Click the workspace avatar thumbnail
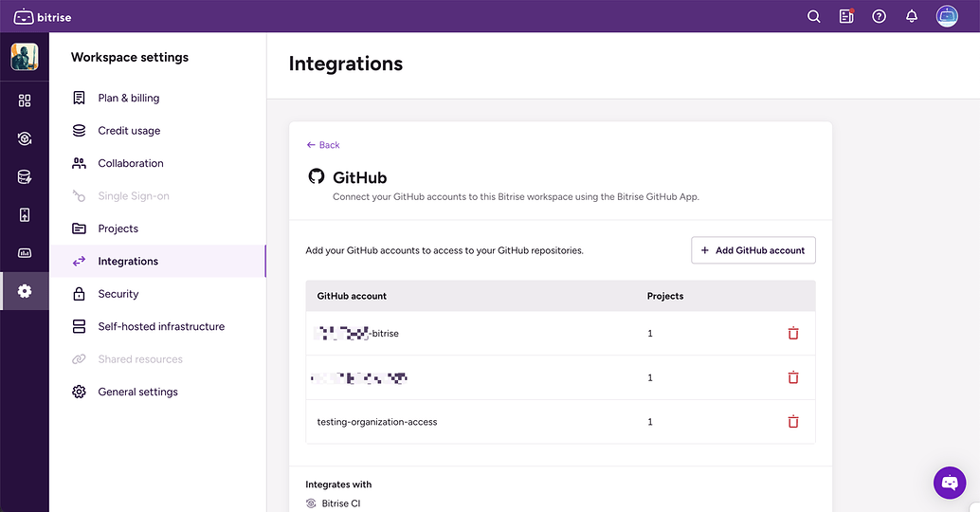This screenshot has height=512, width=980. coord(25,57)
